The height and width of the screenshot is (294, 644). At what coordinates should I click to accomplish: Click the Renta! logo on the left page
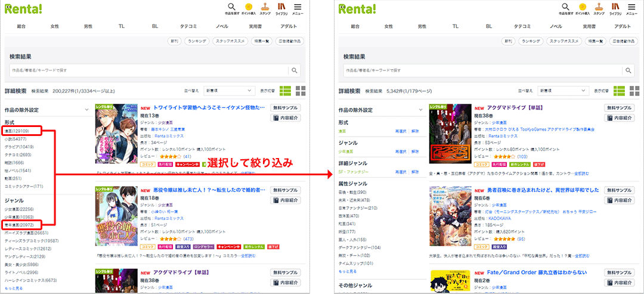[x=23, y=8]
